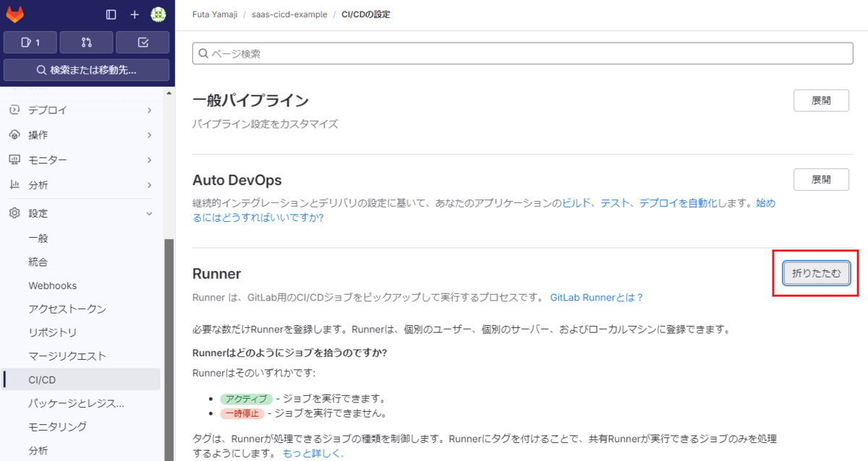Viewport: 868px width, 461px height.
Task: Click the ページ検索 input field
Action: 523,53
